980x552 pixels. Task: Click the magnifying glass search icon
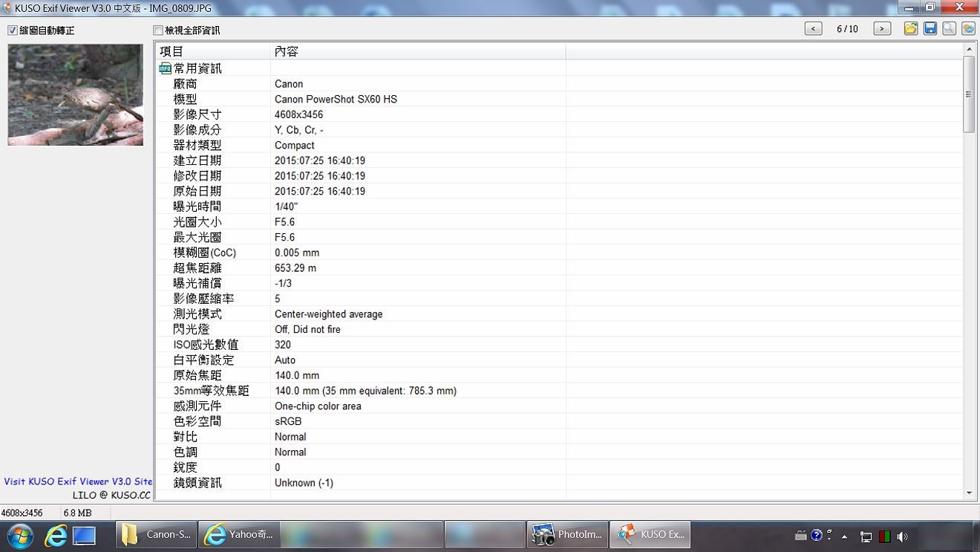[950, 29]
